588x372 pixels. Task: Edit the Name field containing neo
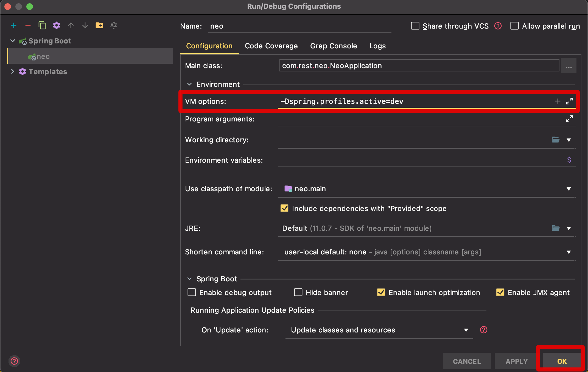tap(299, 26)
